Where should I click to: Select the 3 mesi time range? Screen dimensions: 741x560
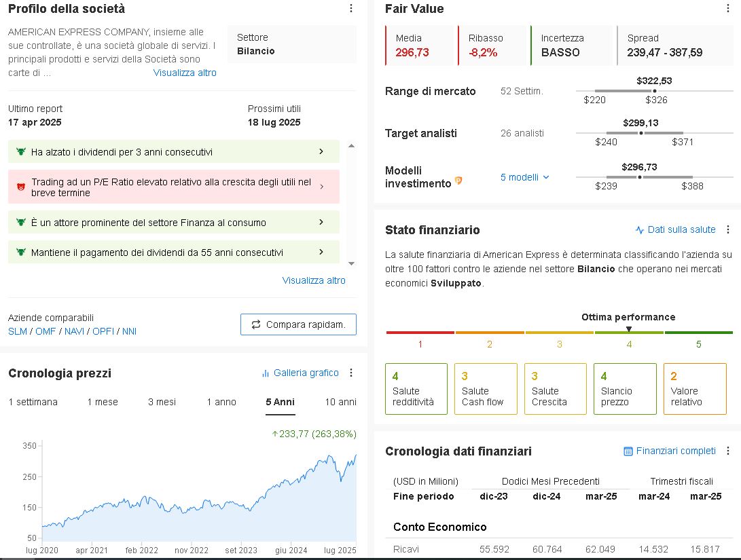(162, 402)
